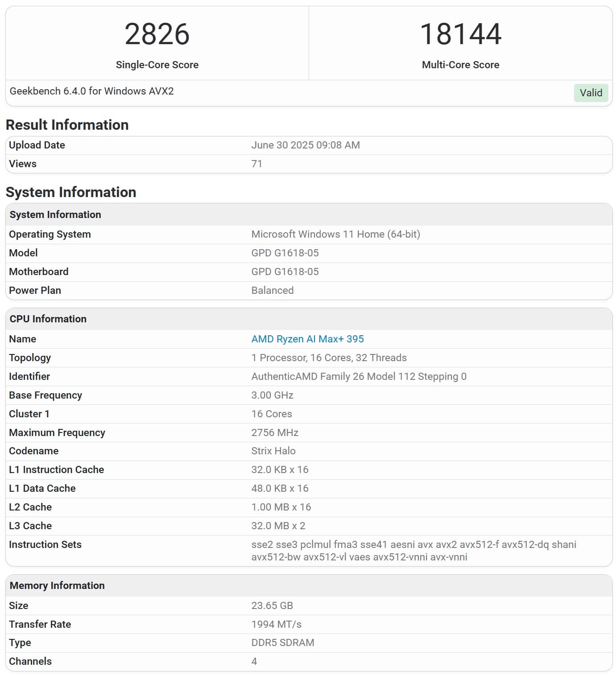Click the Single-Core Score label
616x675 pixels.
(157, 65)
